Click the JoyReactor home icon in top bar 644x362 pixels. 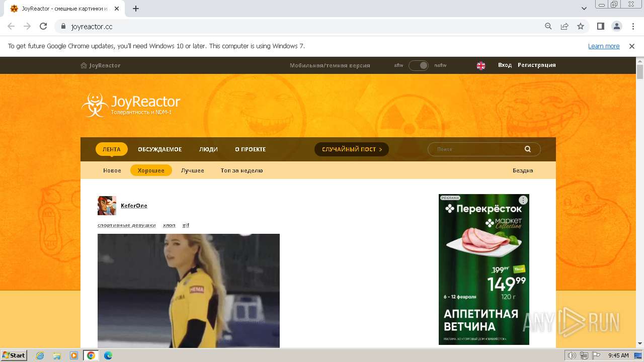tap(84, 65)
